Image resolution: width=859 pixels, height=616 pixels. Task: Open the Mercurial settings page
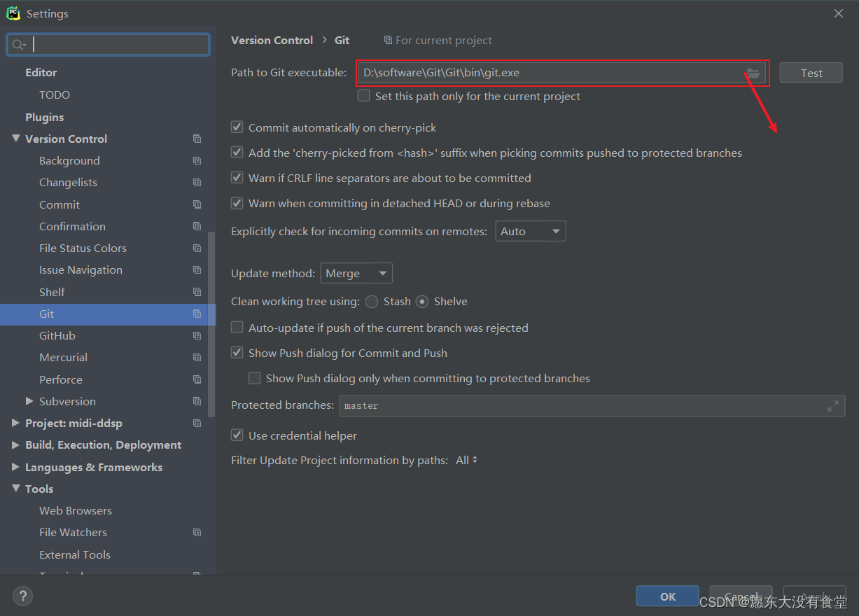[63, 357]
